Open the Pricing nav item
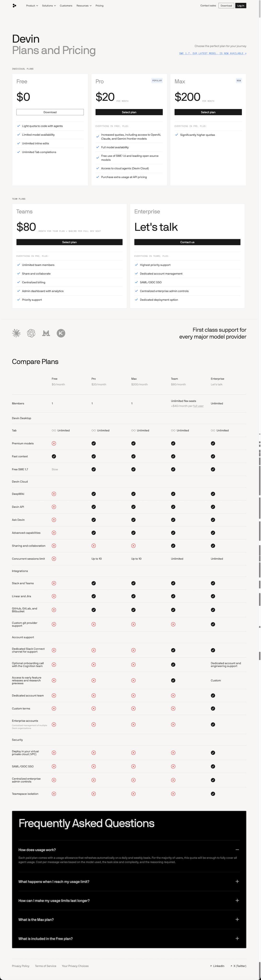This screenshot has height=980, width=261. pyautogui.click(x=100, y=6)
